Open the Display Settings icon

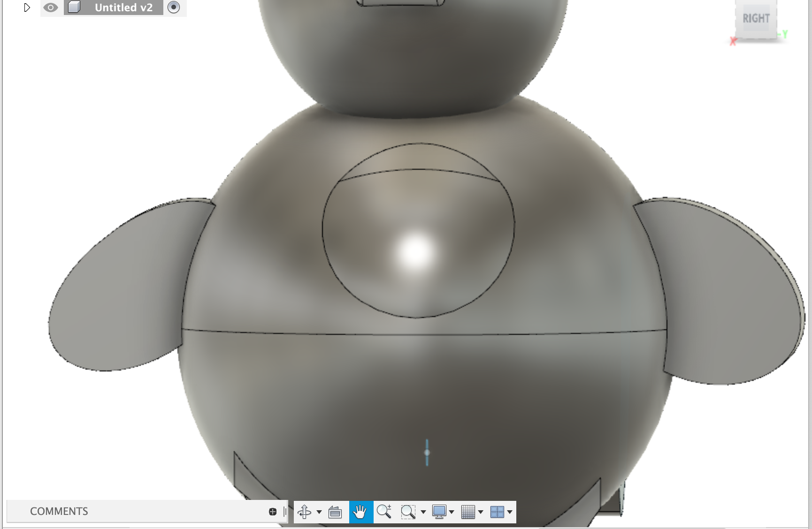(x=439, y=512)
